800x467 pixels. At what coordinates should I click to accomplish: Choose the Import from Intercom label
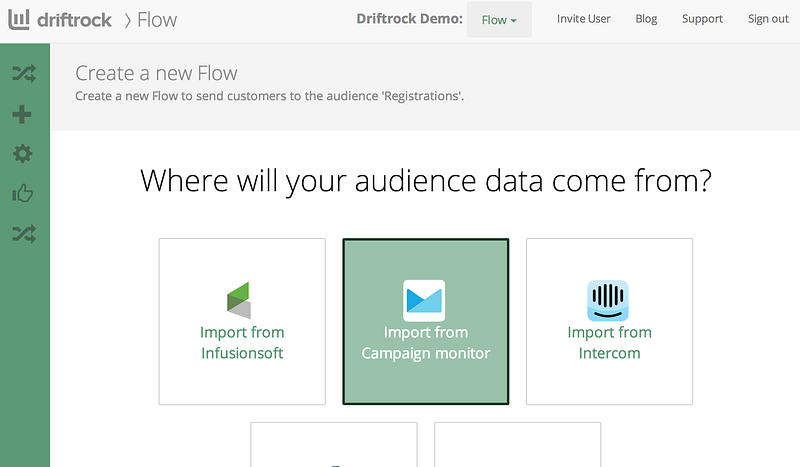609,342
